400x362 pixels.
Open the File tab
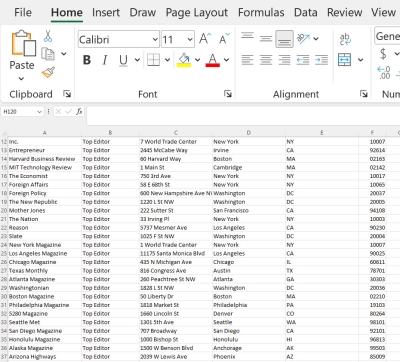23,13
